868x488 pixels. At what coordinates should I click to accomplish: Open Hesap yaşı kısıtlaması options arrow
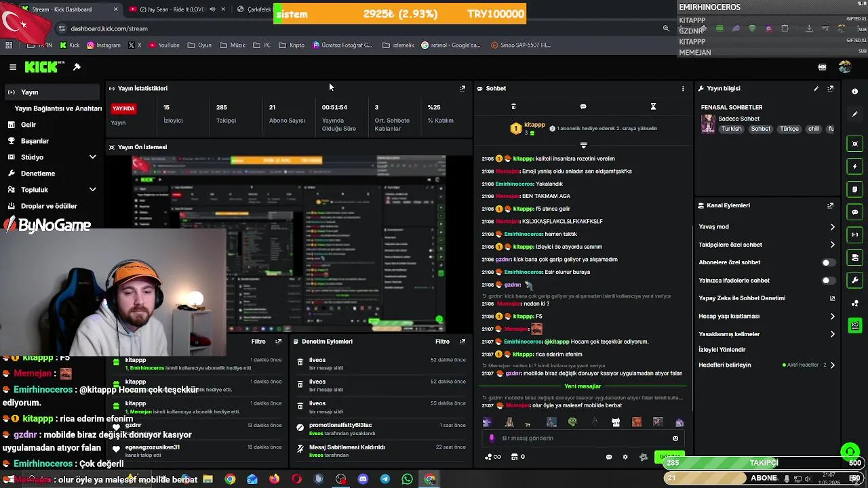833,316
